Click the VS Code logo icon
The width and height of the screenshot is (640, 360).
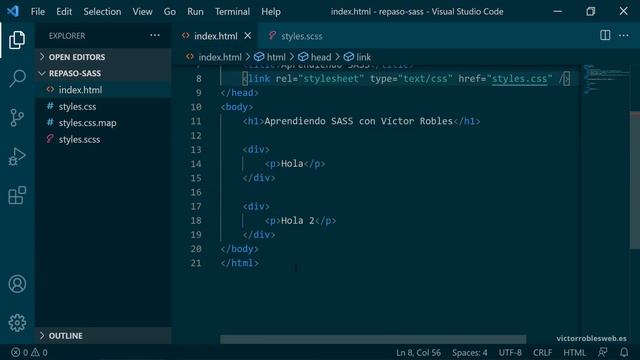[x=13, y=11]
